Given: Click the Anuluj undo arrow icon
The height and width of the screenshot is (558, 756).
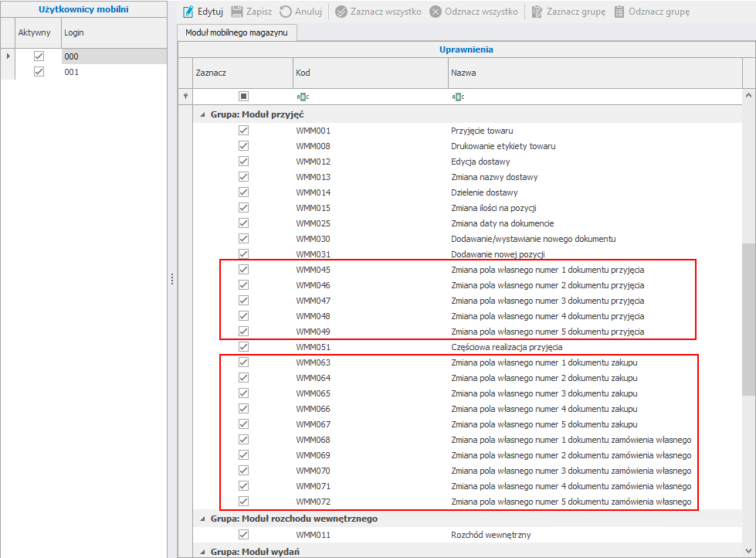Looking at the screenshot, I should [x=286, y=12].
